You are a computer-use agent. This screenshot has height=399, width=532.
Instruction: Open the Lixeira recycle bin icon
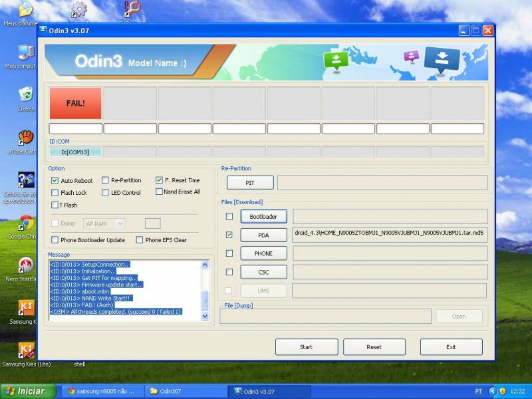pyautogui.click(x=26, y=94)
